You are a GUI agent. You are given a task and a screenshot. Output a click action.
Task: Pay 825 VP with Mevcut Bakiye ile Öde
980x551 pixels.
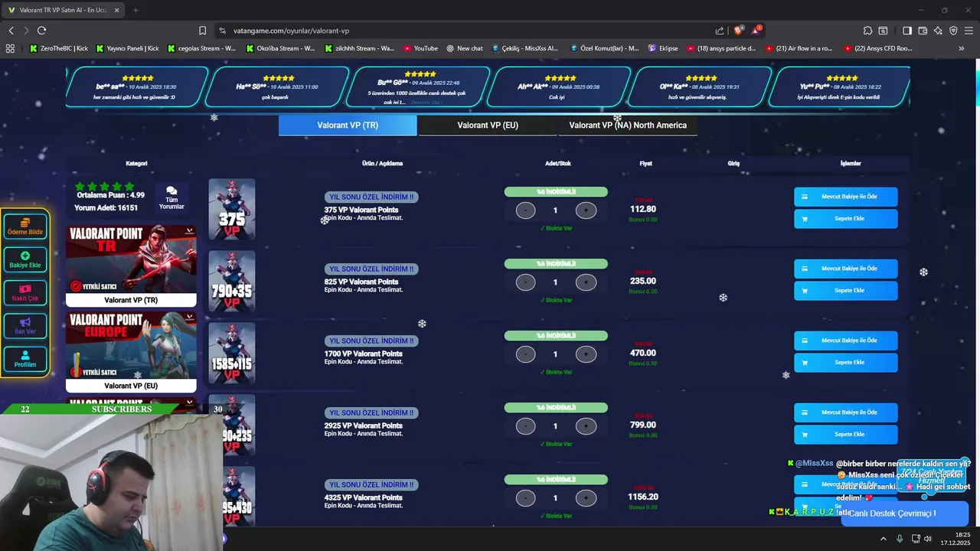(845, 269)
